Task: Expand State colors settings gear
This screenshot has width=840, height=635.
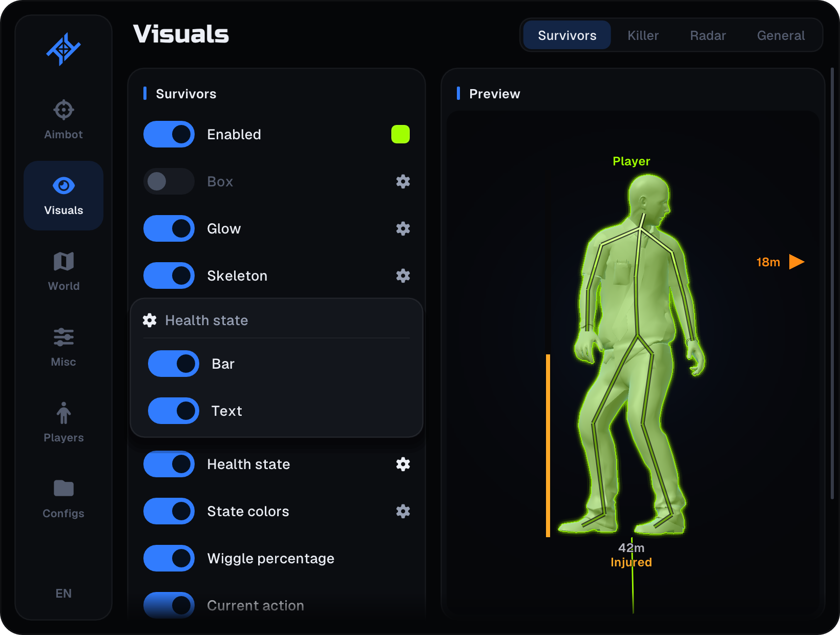Action: tap(403, 511)
